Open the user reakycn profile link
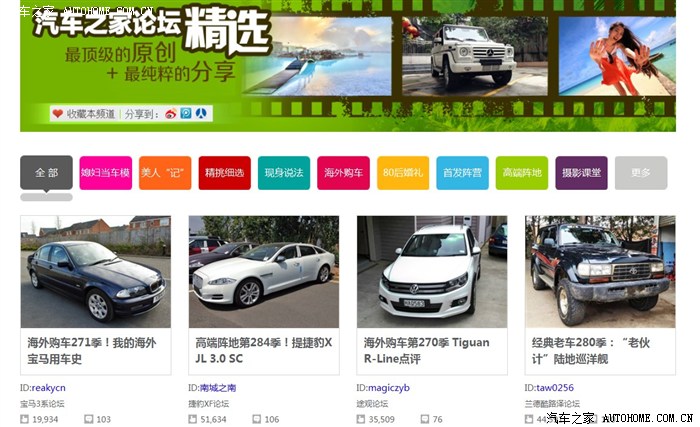700x427 pixels. pos(48,387)
